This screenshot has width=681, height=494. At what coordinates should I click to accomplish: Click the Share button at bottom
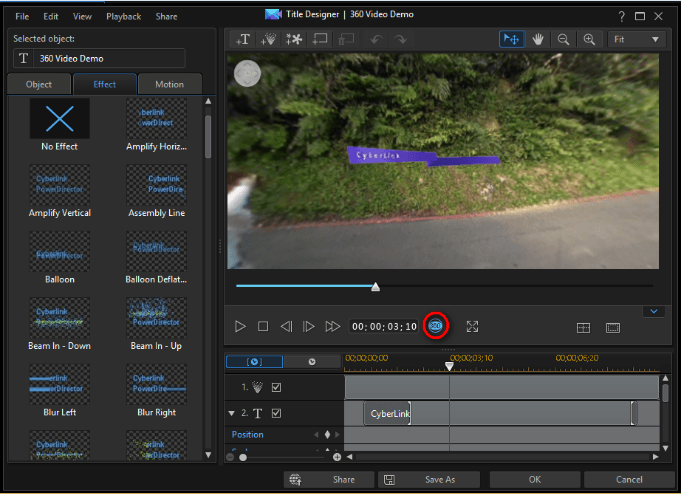pyautogui.click(x=329, y=480)
